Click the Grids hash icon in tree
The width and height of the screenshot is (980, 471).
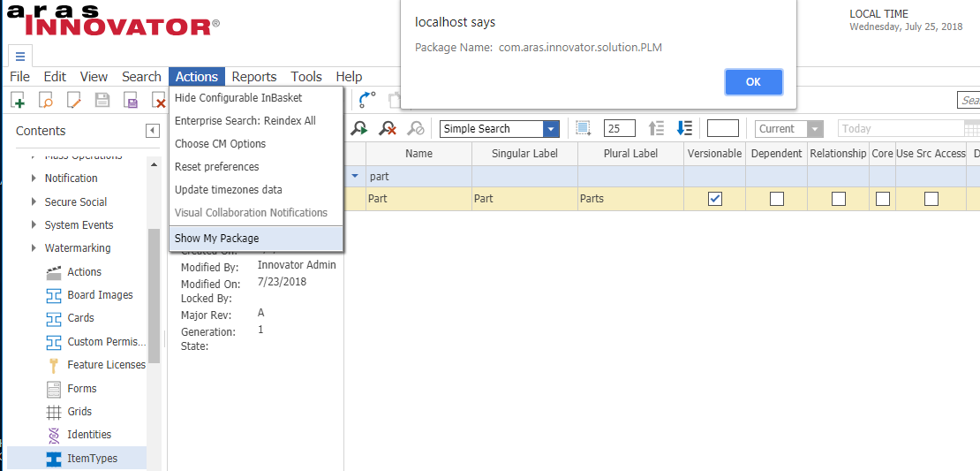[x=55, y=412]
